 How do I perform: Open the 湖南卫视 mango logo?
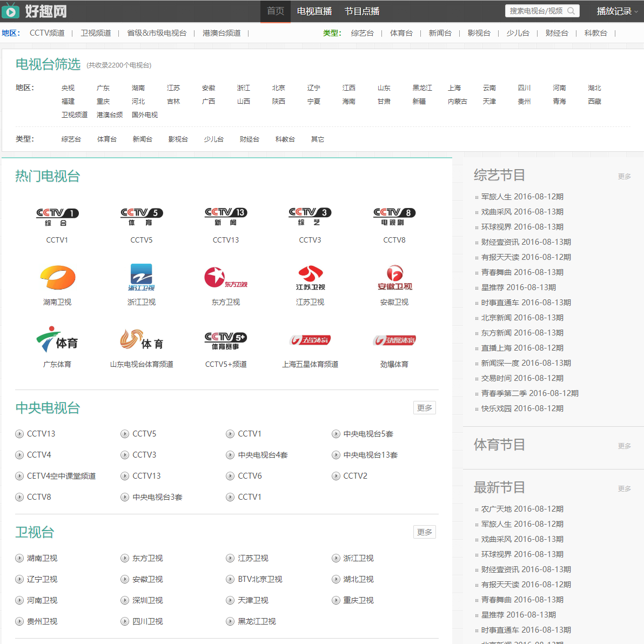(x=57, y=278)
